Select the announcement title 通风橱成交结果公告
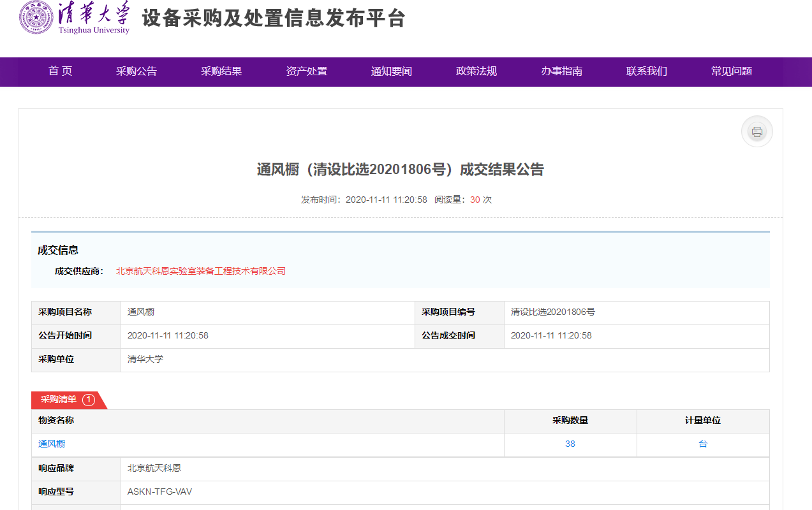 pyautogui.click(x=406, y=171)
